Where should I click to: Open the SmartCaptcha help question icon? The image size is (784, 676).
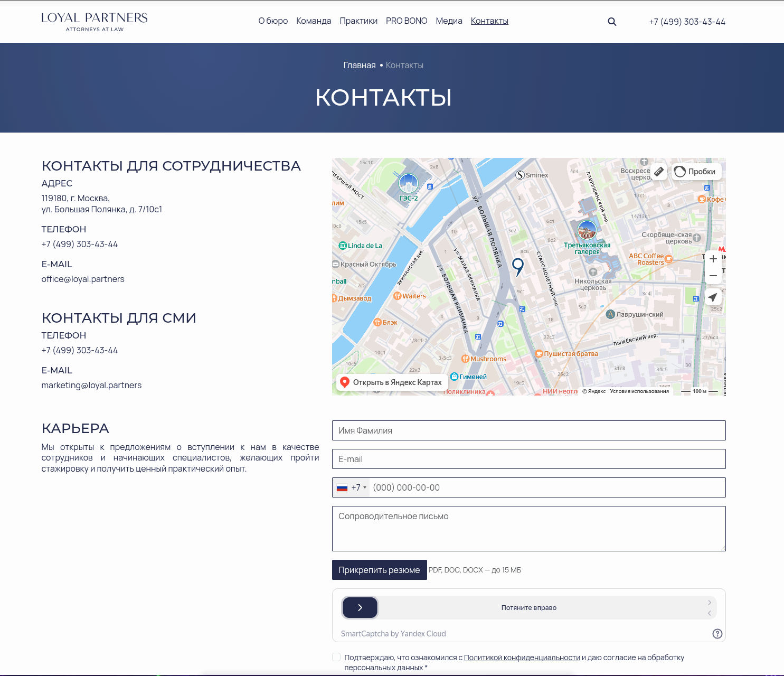[x=717, y=634]
